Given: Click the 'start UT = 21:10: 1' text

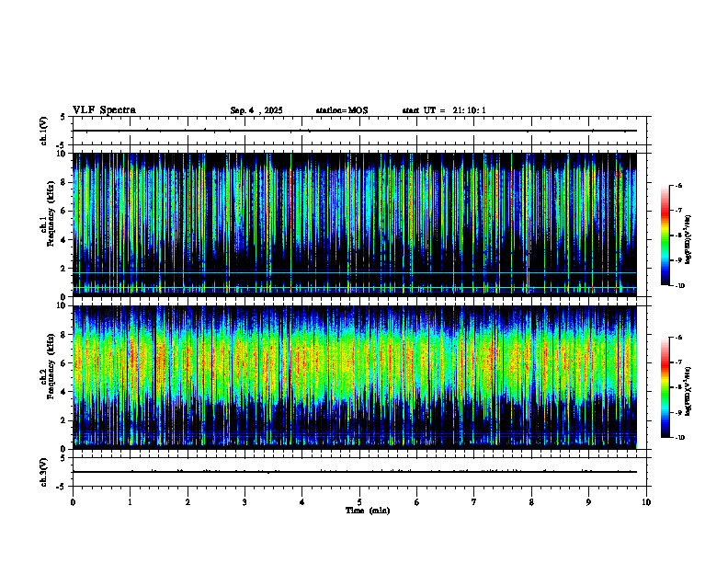Looking at the screenshot, I should (x=444, y=110).
